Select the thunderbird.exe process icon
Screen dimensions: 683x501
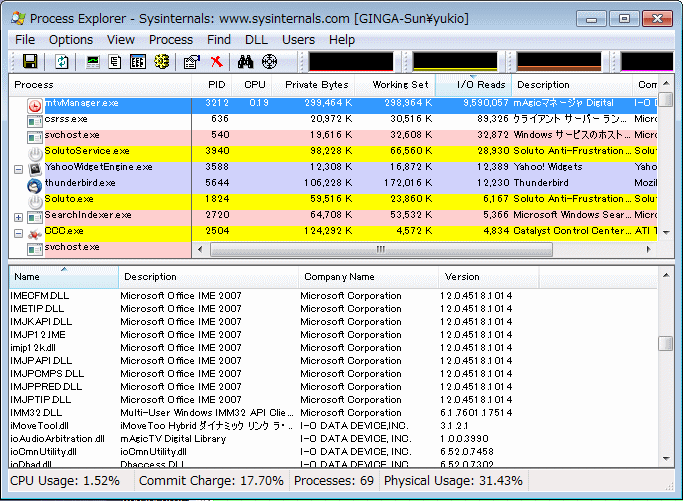pyautogui.click(x=35, y=183)
